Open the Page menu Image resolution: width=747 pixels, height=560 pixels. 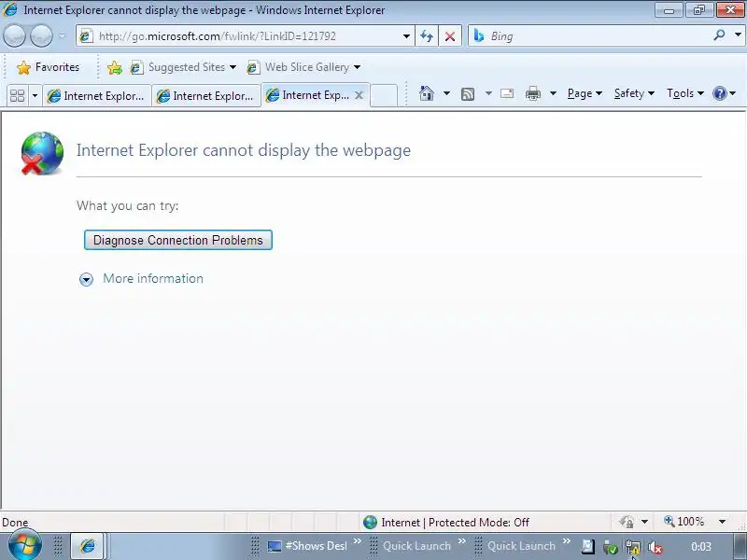coord(585,93)
